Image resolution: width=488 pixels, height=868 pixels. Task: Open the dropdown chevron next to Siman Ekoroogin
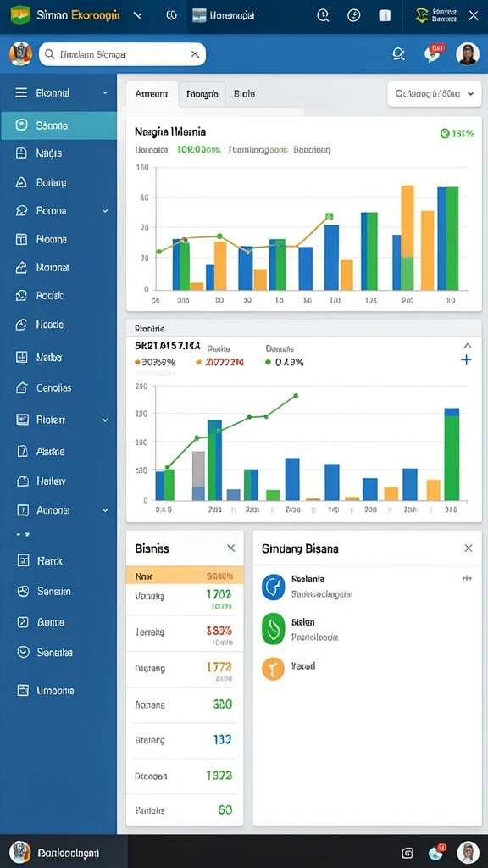point(138,15)
